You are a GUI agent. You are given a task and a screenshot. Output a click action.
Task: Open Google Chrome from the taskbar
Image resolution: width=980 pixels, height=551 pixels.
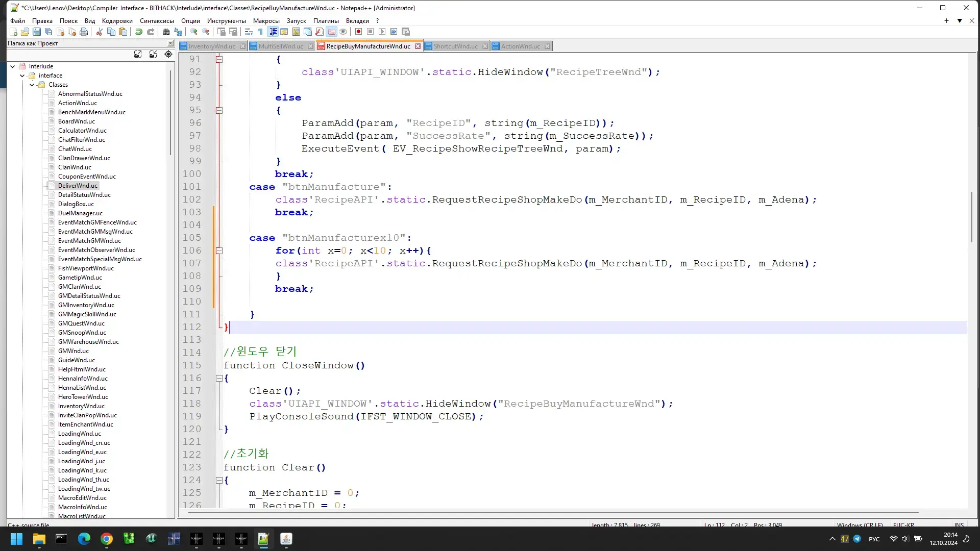pyautogui.click(x=107, y=539)
